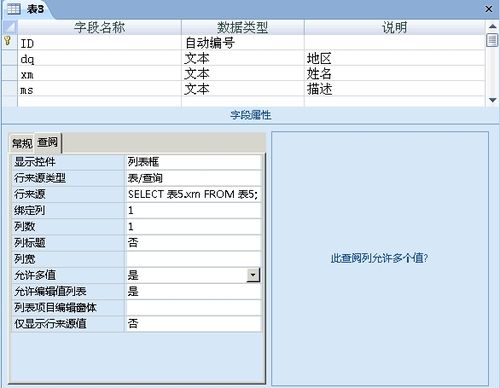Screen dimensions: 500x388
Task: Click the 允许多值 value 是
Action: coord(186,275)
